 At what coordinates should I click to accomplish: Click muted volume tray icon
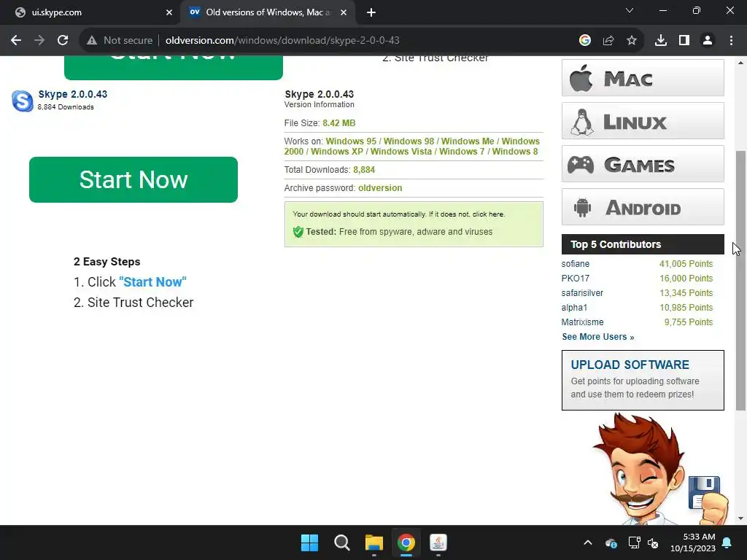point(653,542)
